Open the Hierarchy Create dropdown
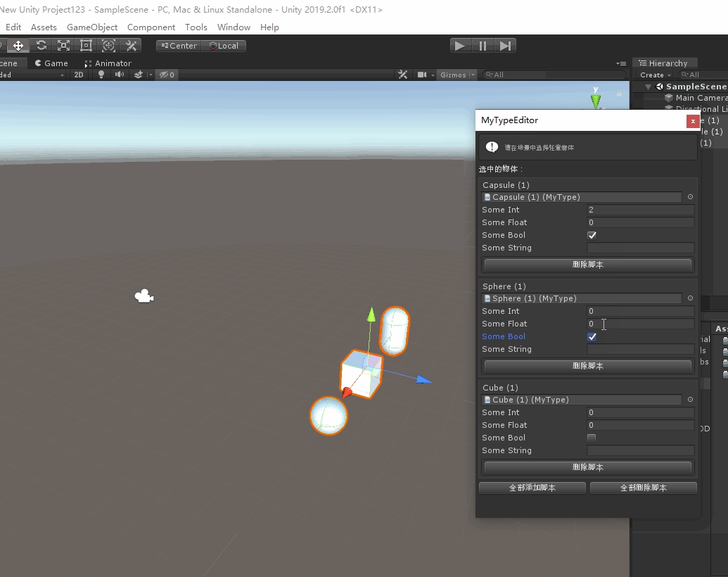This screenshot has height=577, width=728. click(x=655, y=75)
